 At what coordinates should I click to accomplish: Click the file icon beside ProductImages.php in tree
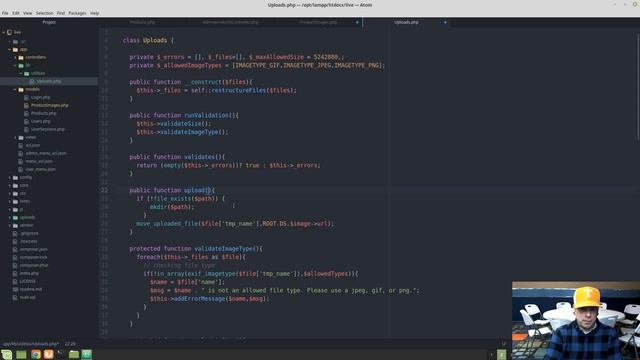(27, 105)
